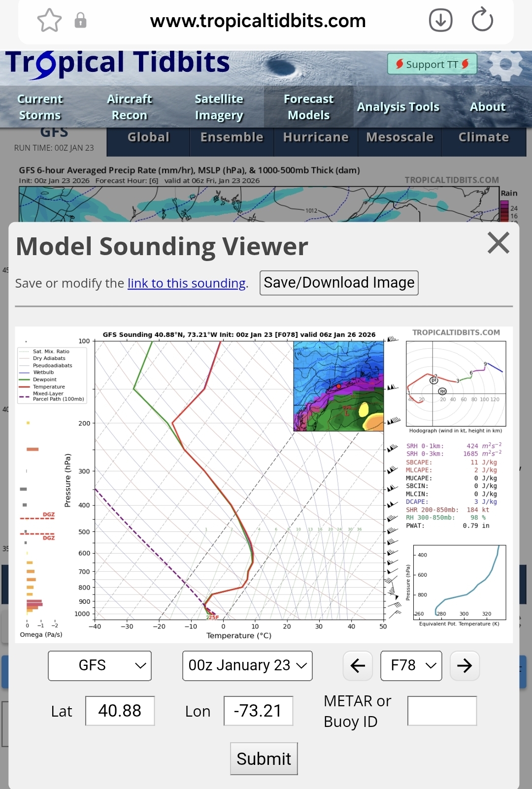
Task: Click the METAR or Buoy ID field
Action: pyautogui.click(x=442, y=711)
